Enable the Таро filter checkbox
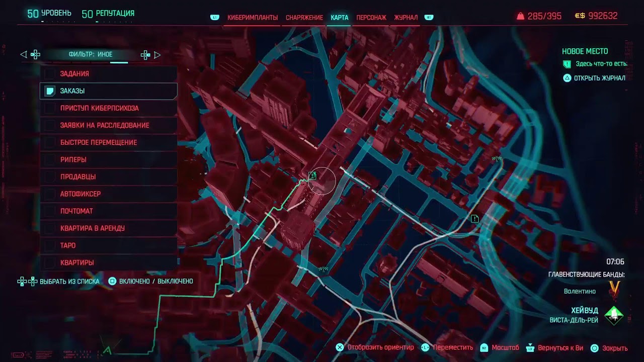Screen dimensions: 644x362 pos(50,245)
